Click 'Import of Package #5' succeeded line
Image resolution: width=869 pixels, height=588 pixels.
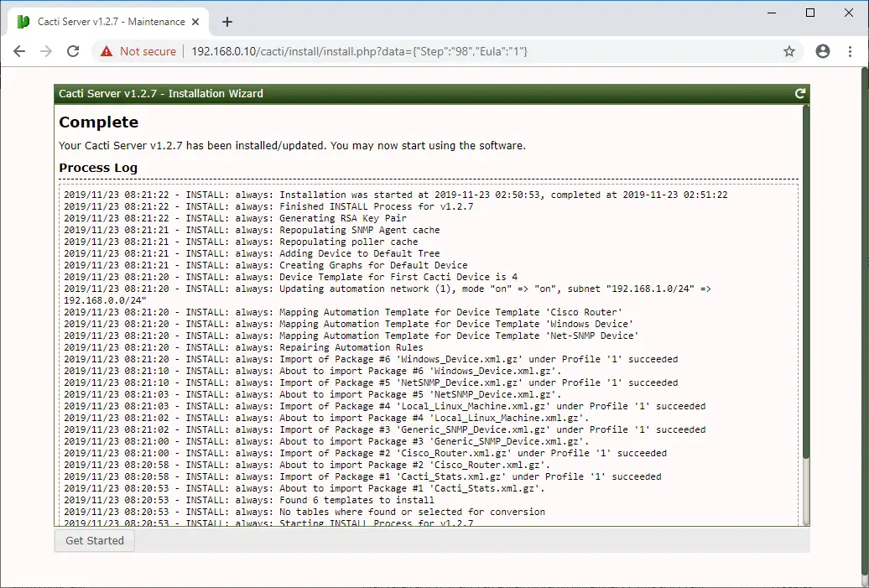pos(371,382)
